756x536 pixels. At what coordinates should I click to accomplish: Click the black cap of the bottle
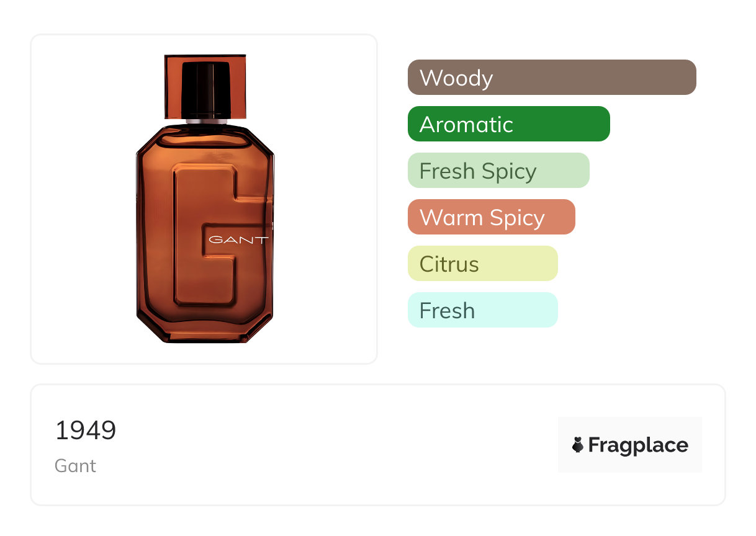[205, 89]
